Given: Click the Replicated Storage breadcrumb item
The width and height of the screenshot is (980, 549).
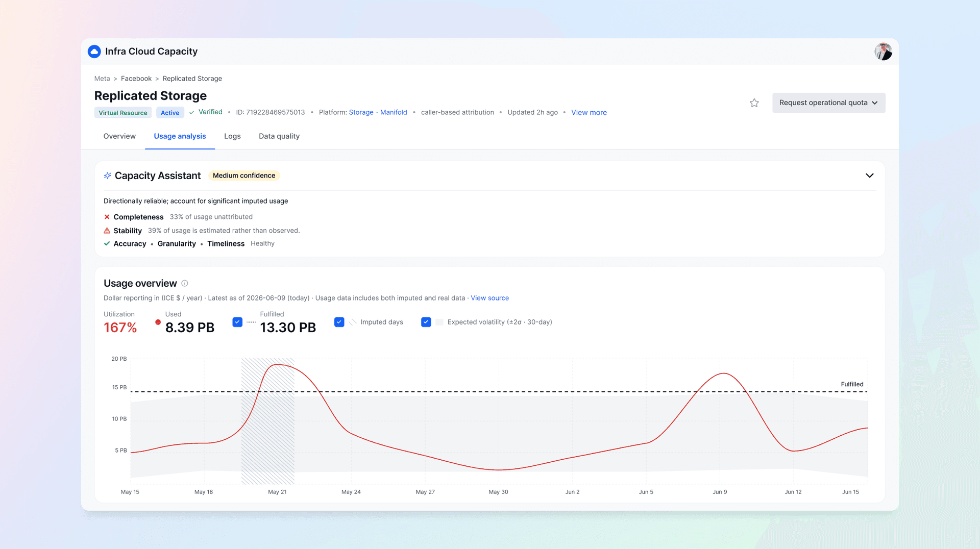Looking at the screenshot, I should coord(192,79).
